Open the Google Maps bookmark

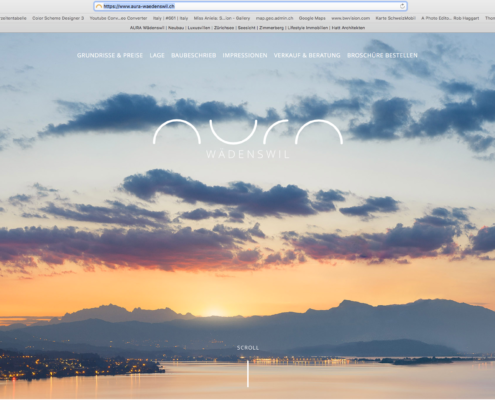312,18
